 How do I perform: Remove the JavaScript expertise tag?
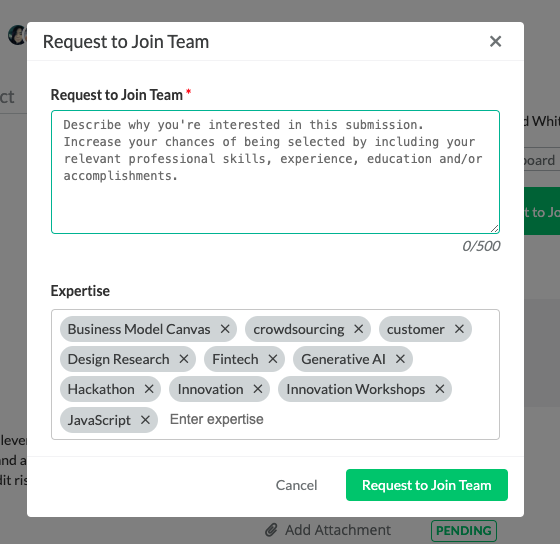click(x=145, y=420)
